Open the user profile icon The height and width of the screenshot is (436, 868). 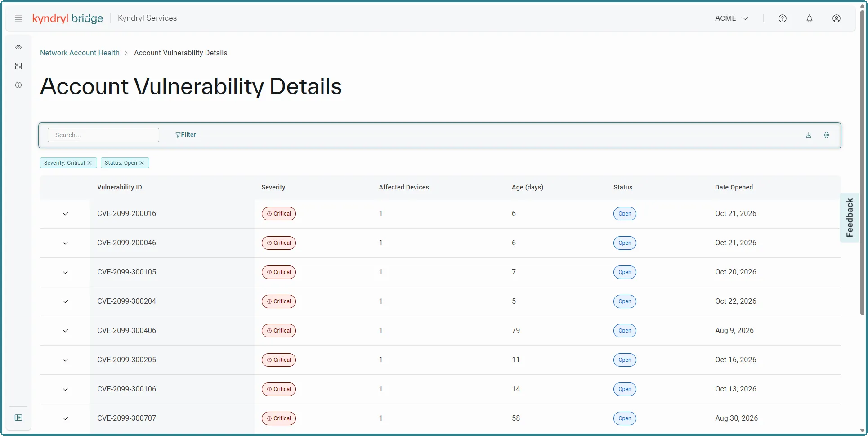[x=837, y=18]
